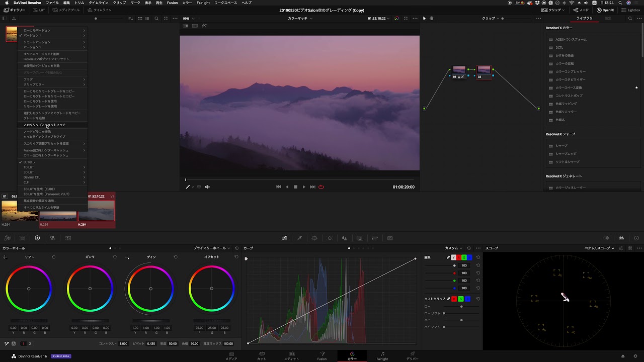The height and width of the screenshot is (362, 644).
Task: Expand the Flag submenu
Action: 53,79
